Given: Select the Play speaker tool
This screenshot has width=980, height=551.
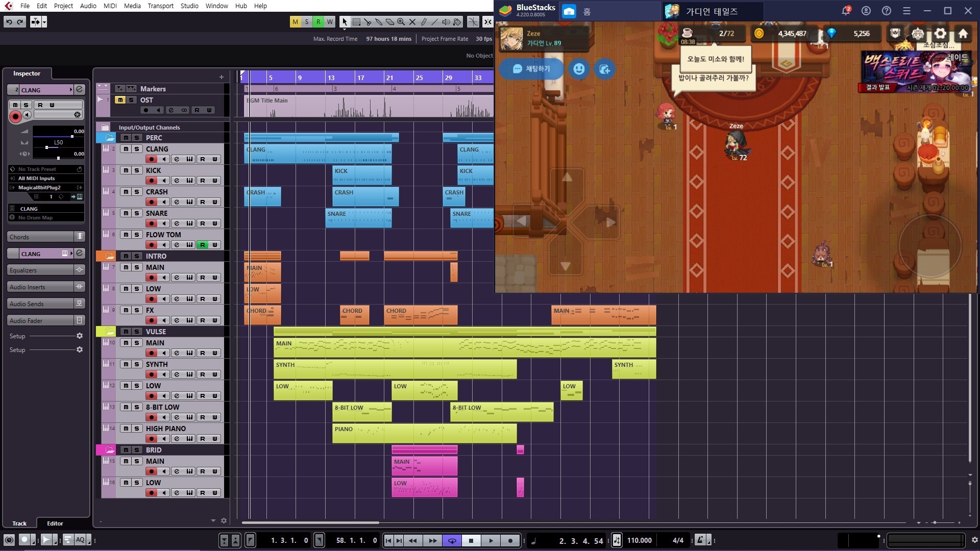Looking at the screenshot, I should tap(446, 22).
